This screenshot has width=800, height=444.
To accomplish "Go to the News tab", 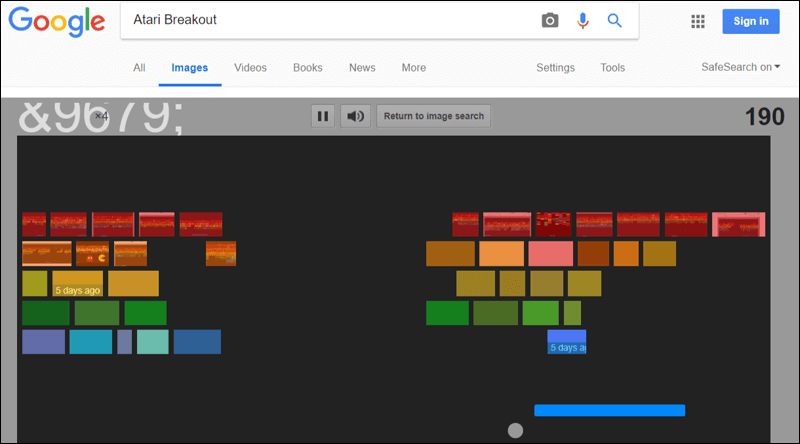I will (362, 68).
